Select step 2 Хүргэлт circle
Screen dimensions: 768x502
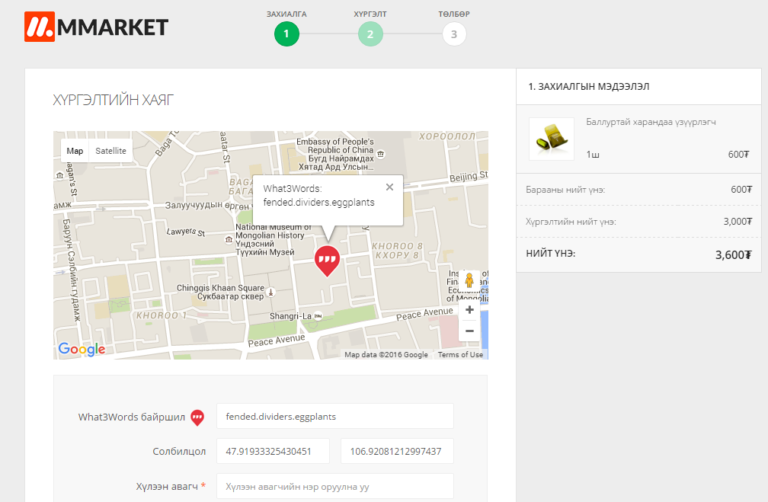[x=370, y=34]
